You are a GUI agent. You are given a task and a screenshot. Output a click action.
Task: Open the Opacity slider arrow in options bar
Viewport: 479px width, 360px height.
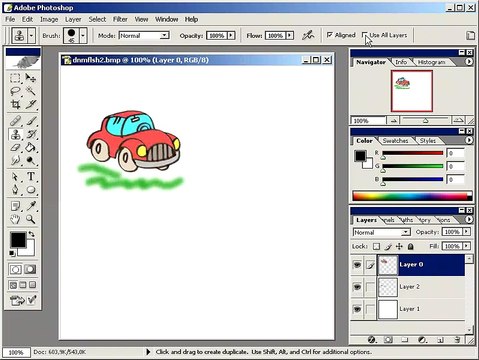pyautogui.click(x=231, y=35)
